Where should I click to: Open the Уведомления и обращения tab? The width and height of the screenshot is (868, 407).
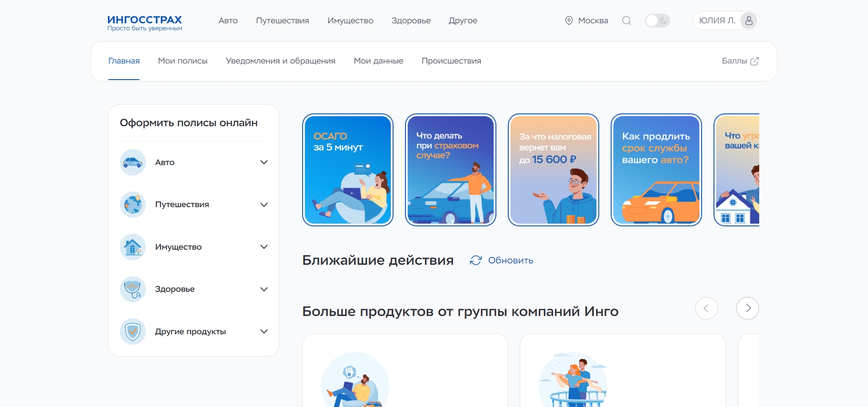tap(280, 61)
